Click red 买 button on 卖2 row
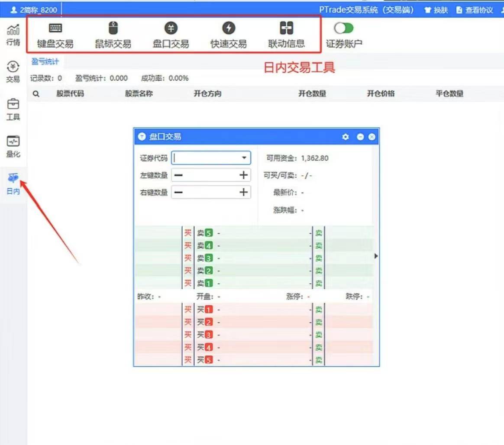Screen dimensions: 504x445 point(188,271)
